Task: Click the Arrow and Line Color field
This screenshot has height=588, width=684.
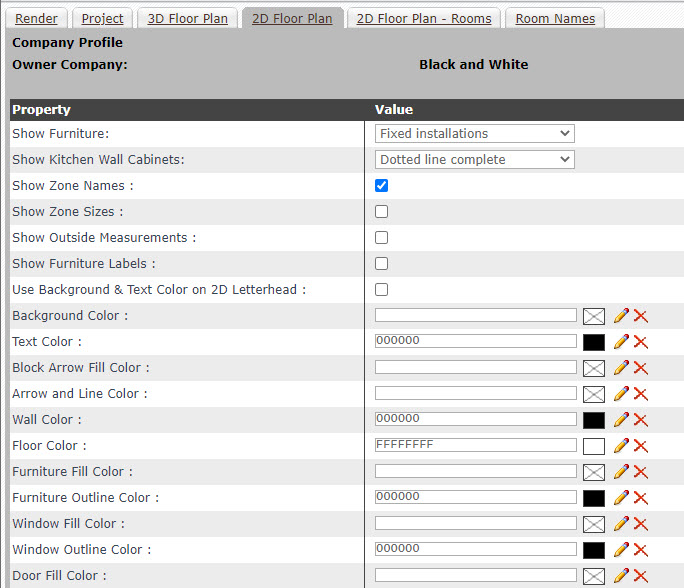Action: (475, 393)
